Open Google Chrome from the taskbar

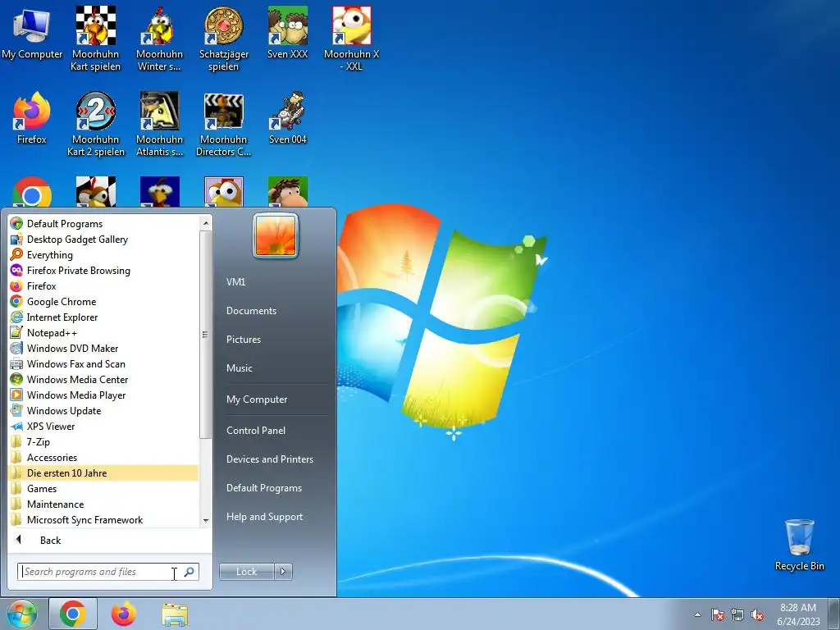(73, 614)
